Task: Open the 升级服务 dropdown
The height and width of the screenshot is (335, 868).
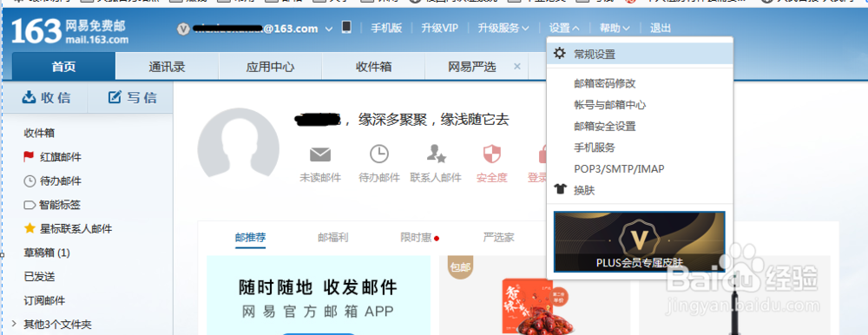Action: 503,28
